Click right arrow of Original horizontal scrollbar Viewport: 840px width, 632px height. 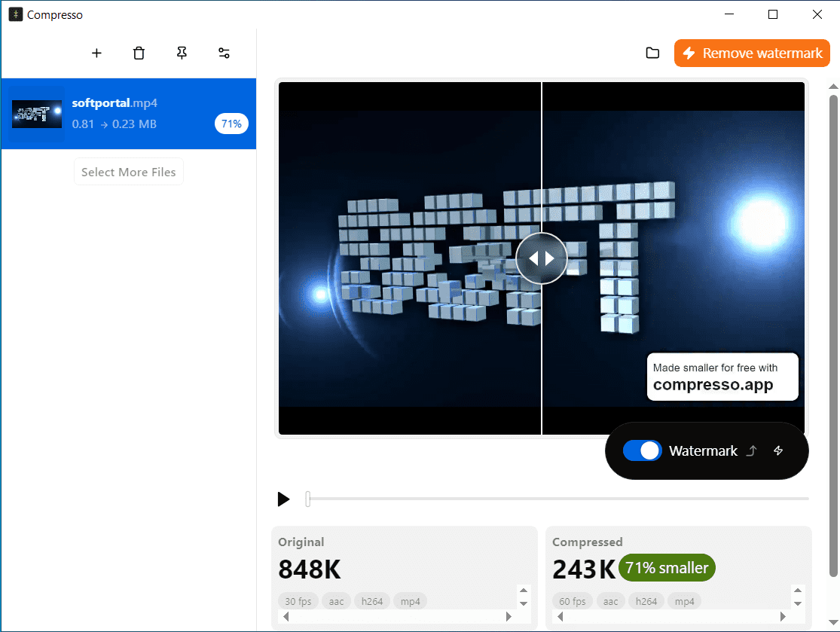509,616
